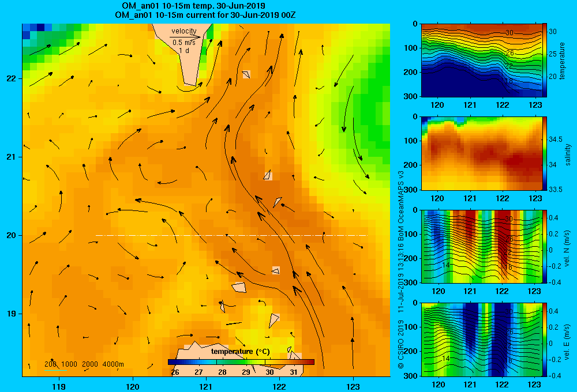Click the "1 d" legend text

tap(183, 50)
